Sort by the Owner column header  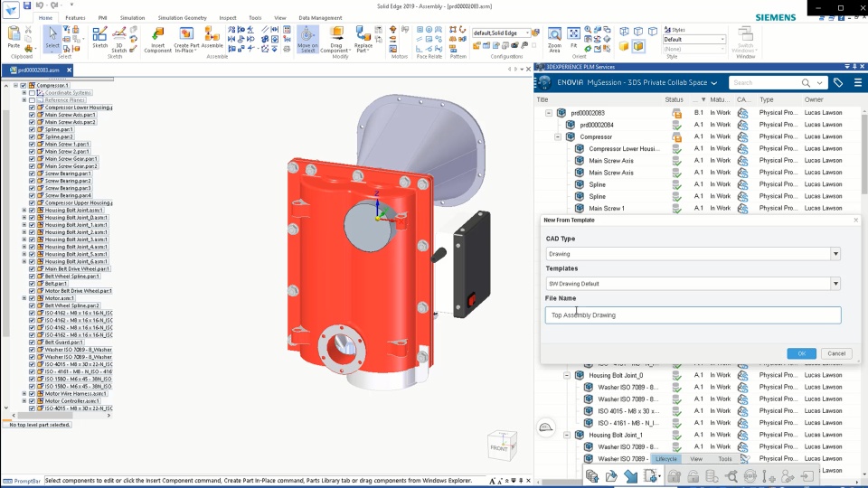[814, 99]
